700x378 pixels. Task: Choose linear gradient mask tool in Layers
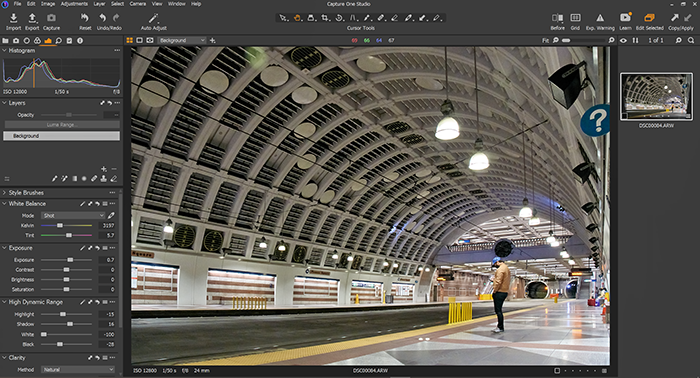coord(75,179)
